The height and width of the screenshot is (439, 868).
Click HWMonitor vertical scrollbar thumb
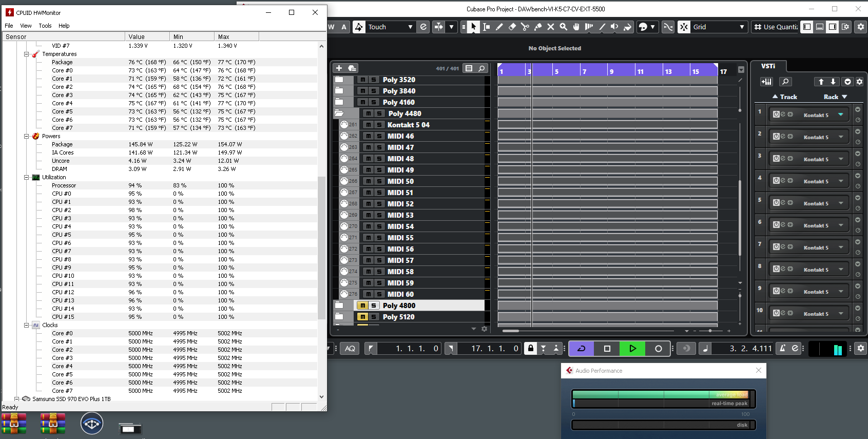point(322,247)
